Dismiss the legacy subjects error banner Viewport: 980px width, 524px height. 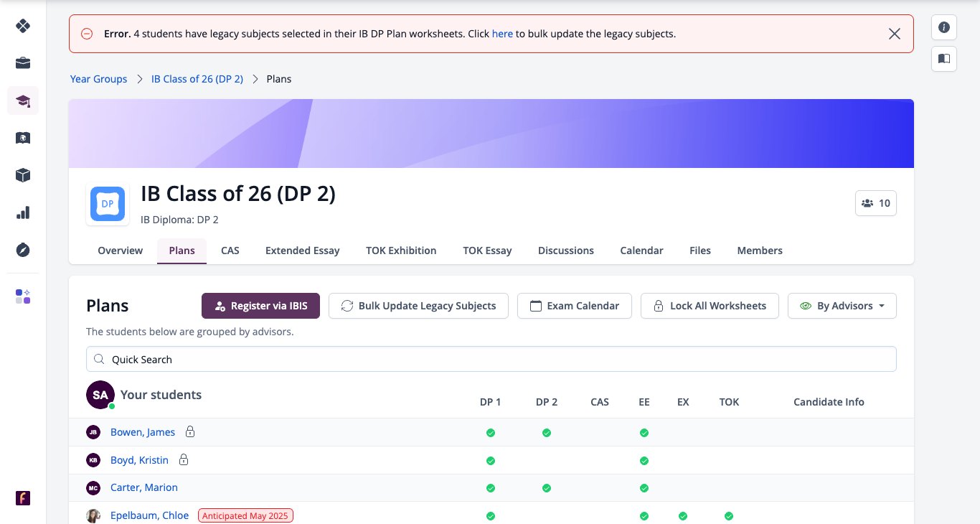point(895,34)
